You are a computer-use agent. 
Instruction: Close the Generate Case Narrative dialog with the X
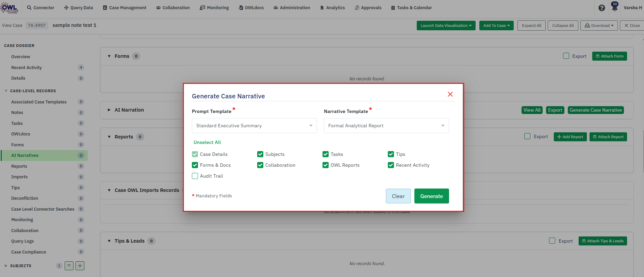(450, 94)
